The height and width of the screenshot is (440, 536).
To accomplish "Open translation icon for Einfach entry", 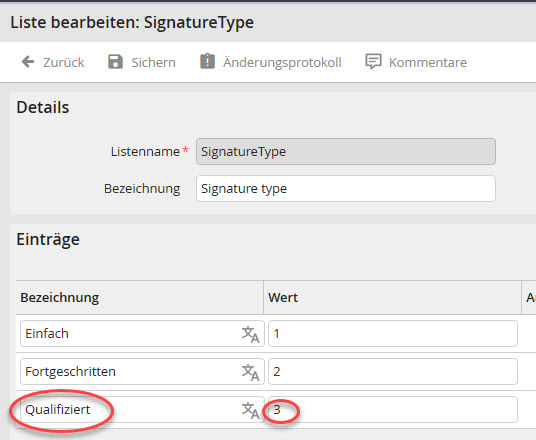I will click(x=250, y=334).
